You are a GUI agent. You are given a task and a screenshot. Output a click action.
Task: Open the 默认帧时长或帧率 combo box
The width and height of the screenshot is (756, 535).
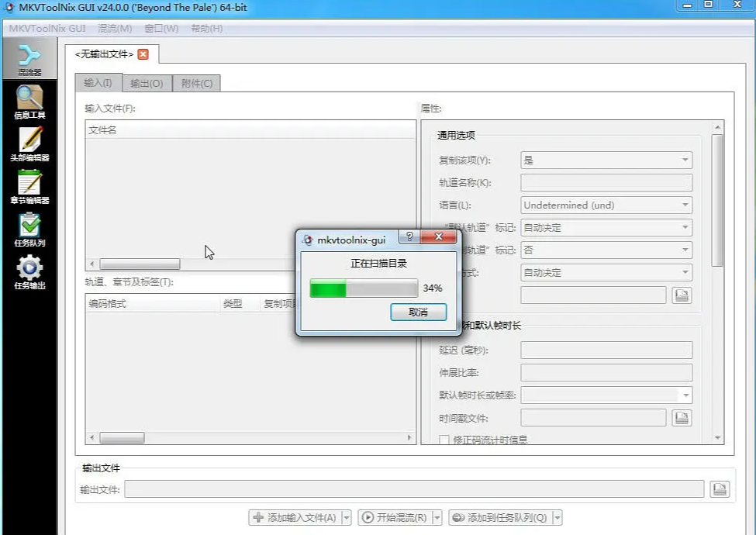pos(606,395)
